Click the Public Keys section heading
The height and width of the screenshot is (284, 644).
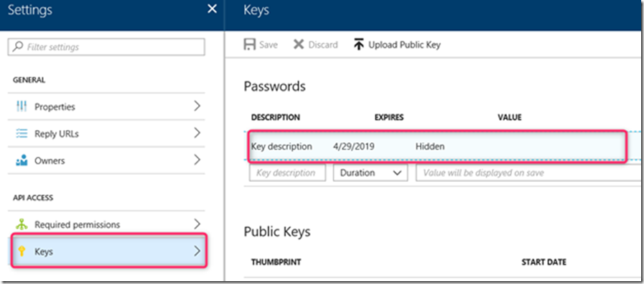pos(277,232)
